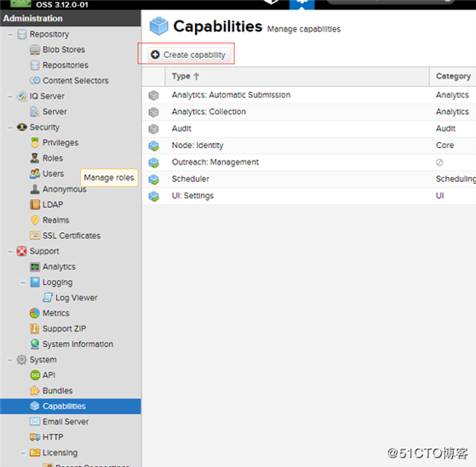This screenshot has height=467, width=476.
Task: Open the Roles menu item
Action: 53,158
